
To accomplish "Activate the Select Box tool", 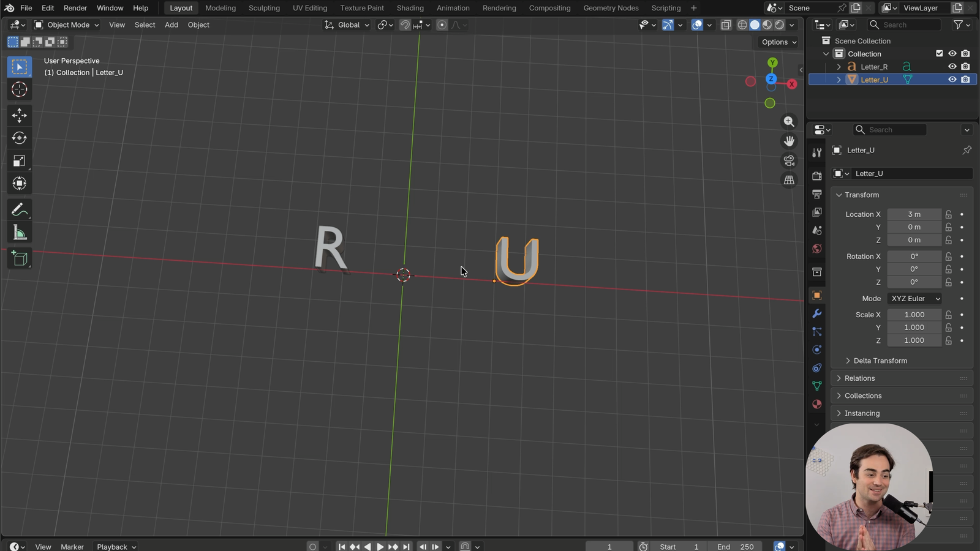I will point(20,67).
